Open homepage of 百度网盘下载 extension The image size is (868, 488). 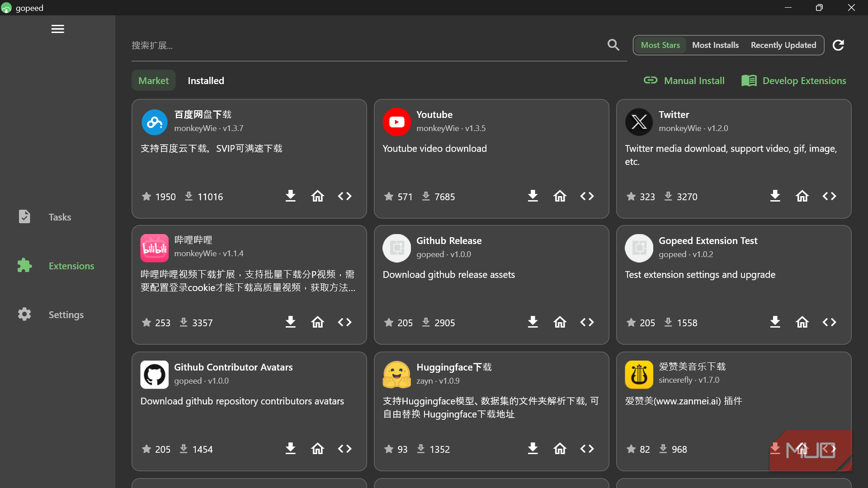point(317,196)
